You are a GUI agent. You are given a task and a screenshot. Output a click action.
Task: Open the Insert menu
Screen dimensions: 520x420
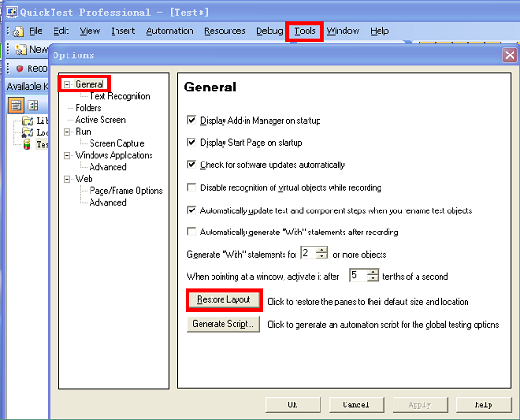(123, 31)
